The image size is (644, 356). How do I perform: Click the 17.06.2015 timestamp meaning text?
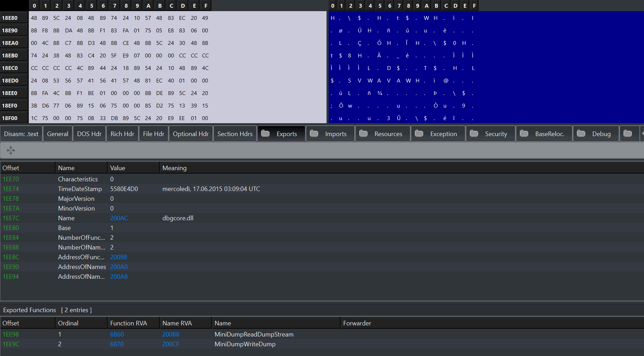(211, 189)
